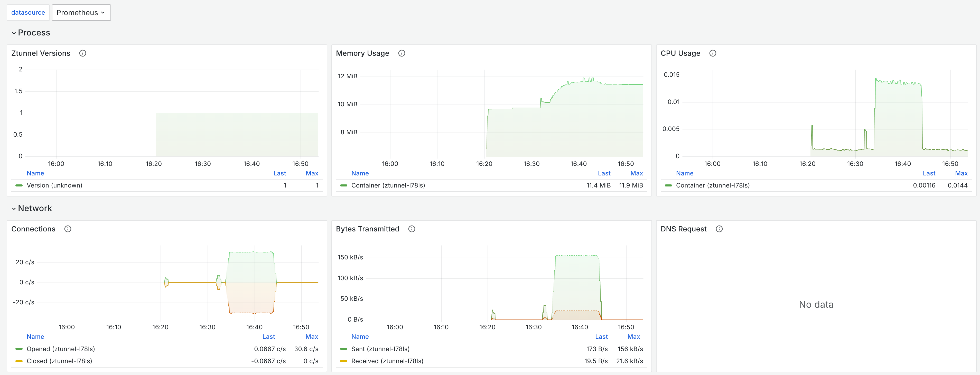Click the datasource variable label
This screenshot has width=980, height=375.
pos(28,13)
